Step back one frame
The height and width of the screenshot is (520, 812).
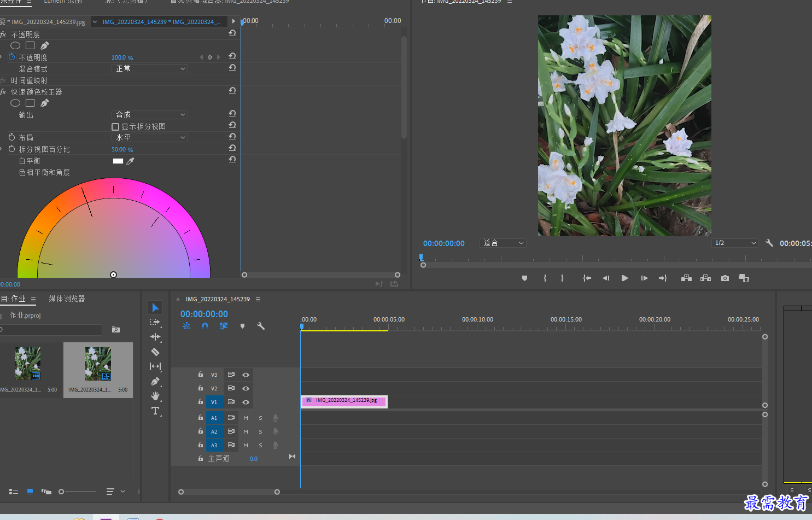[x=606, y=278]
